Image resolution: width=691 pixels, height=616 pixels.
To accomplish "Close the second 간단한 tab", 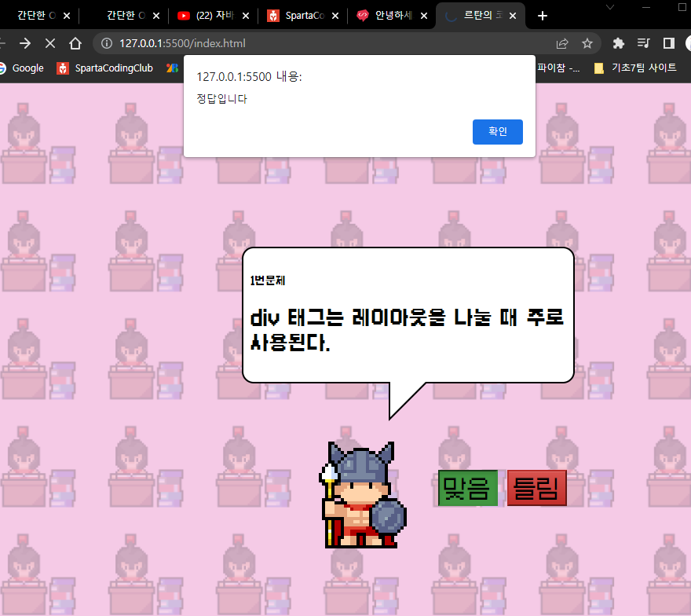I will [x=156, y=16].
